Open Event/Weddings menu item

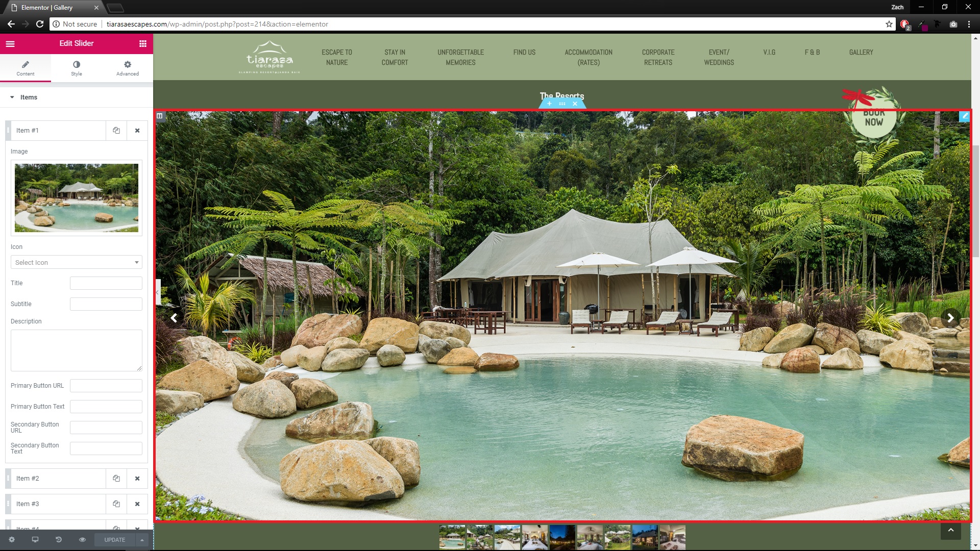[719, 57]
